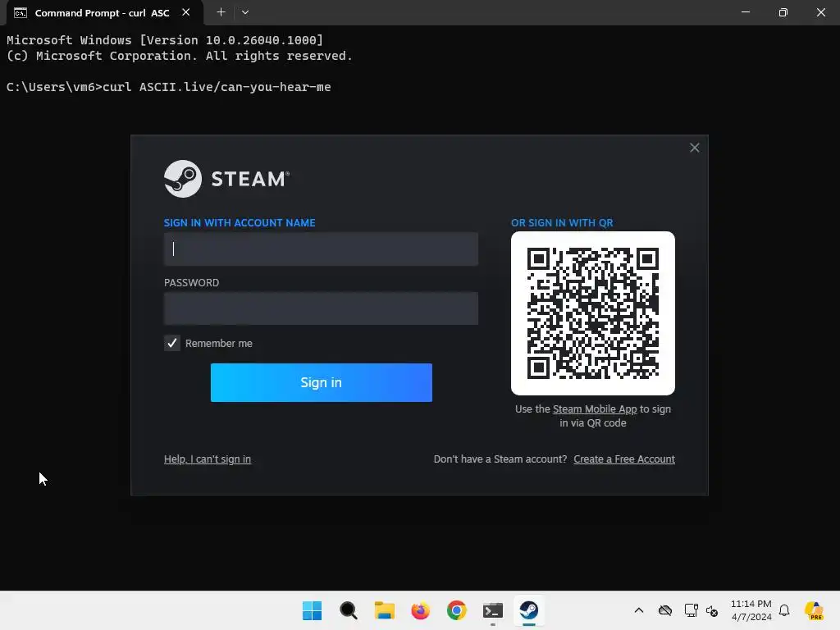Close the Command Prompt tab
Image resolution: width=840 pixels, height=630 pixels.
point(186,12)
